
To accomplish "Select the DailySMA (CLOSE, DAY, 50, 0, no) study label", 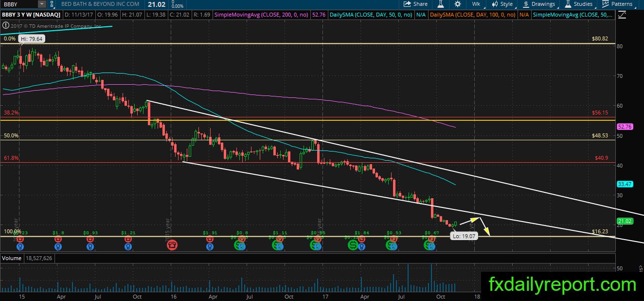I will [x=371, y=15].
